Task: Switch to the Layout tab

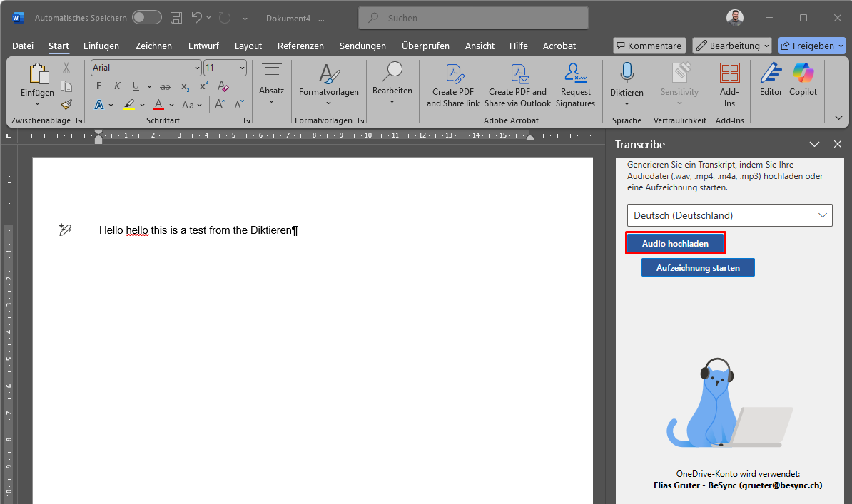Action: [x=248, y=46]
